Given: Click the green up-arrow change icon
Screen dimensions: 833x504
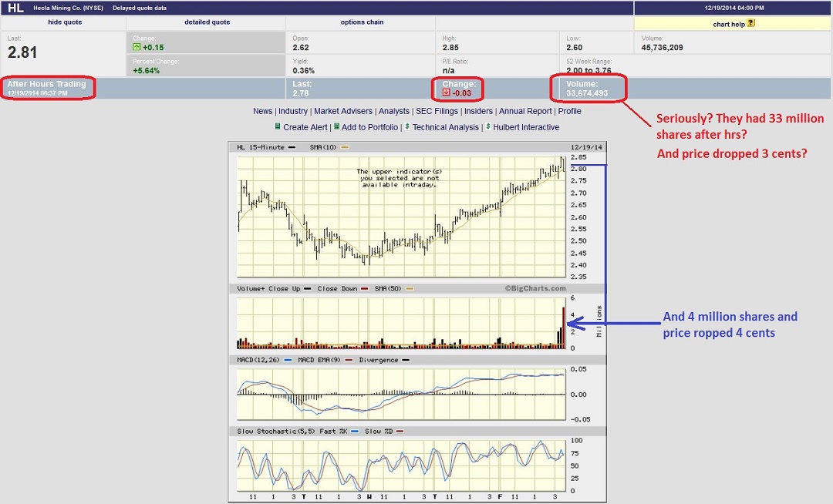Looking at the screenshot, I should (137, 47).
